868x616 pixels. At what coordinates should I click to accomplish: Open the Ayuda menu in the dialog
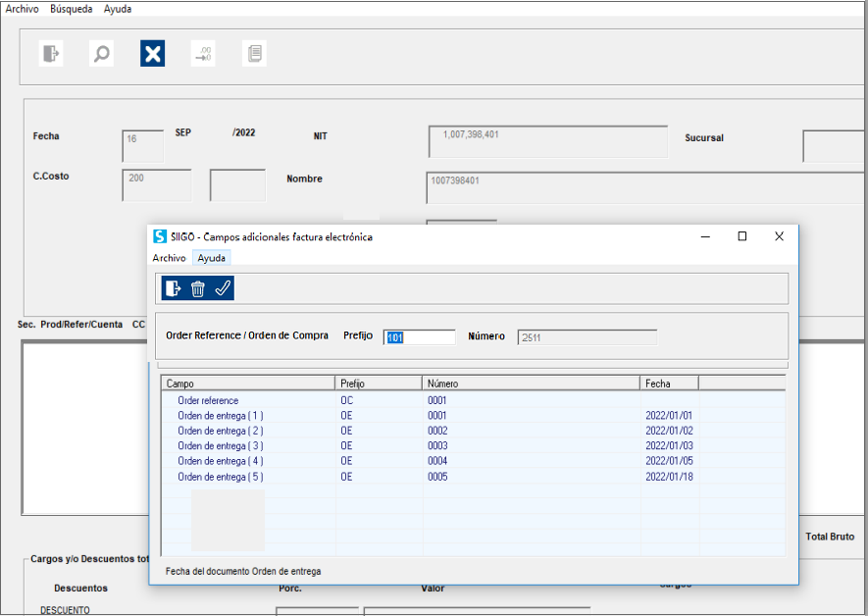212,258
